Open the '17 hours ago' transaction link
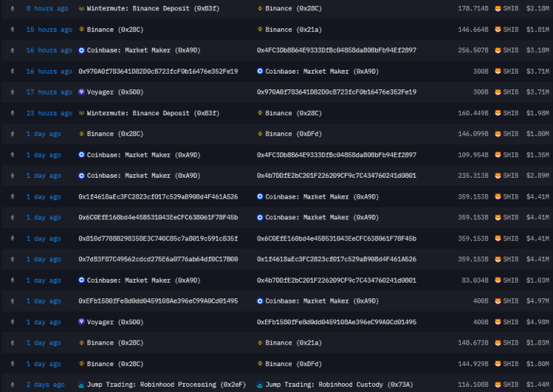This screenshot has height=392, width=553. pos(49,92)
